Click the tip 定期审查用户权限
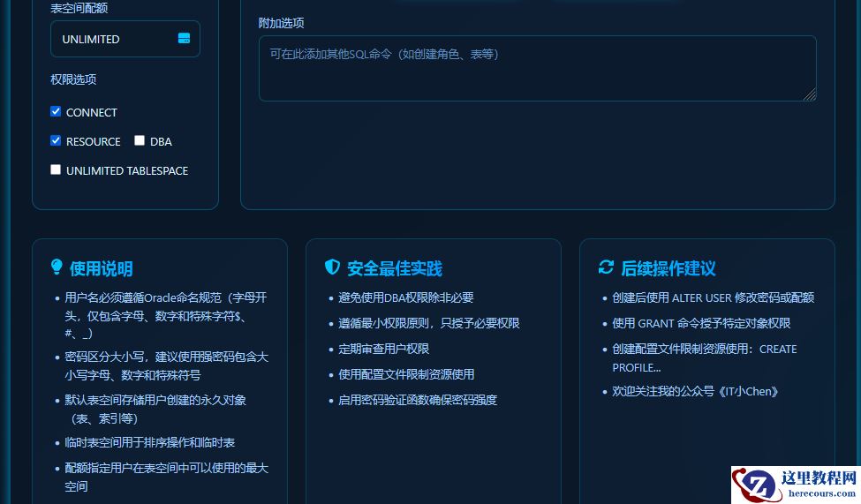 [x=383, y=350]
